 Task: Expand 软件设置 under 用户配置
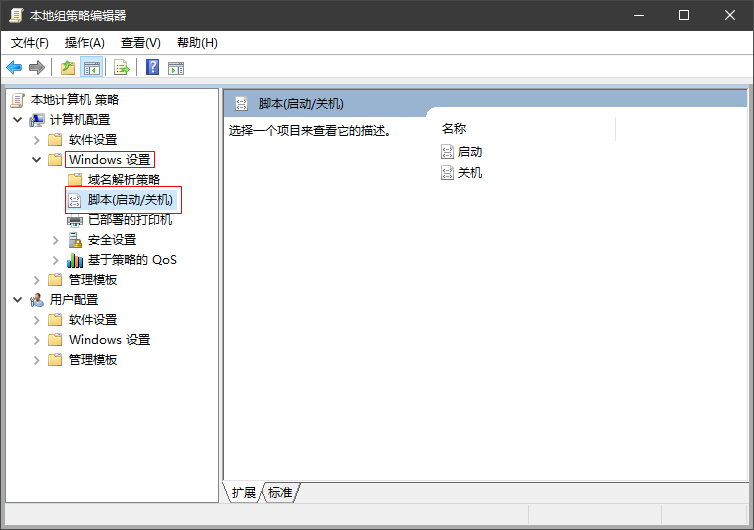tap(37, 320)
